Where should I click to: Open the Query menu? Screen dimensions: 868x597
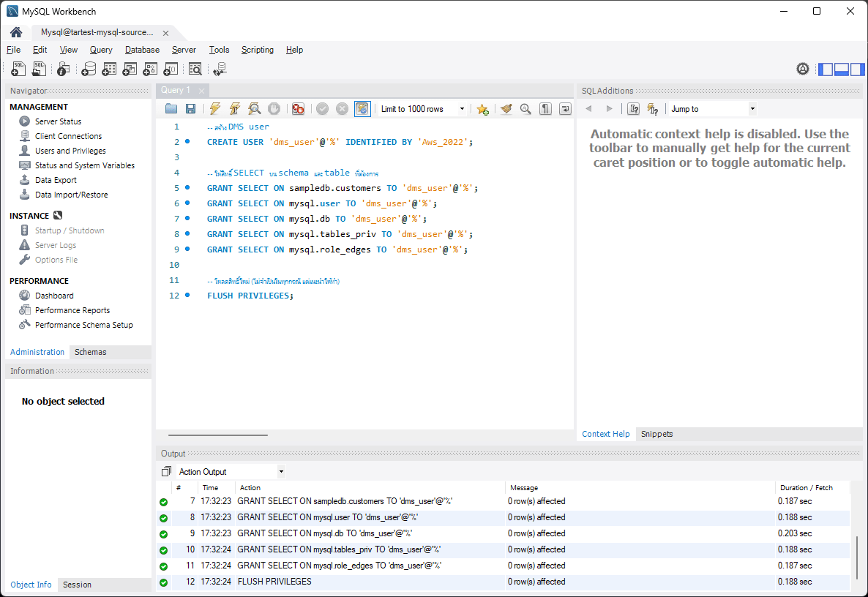click(x=101, y=50)
